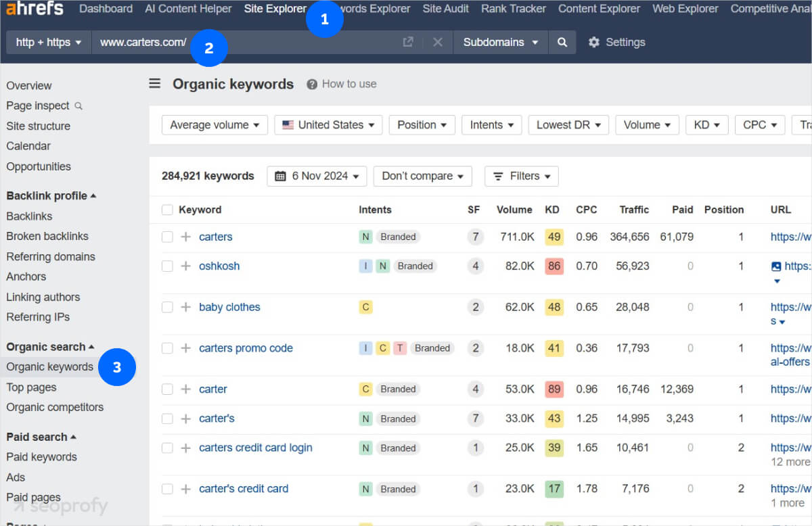
Task: Open the Subdomains mode dropdown
Action: [x=501, y=42]
